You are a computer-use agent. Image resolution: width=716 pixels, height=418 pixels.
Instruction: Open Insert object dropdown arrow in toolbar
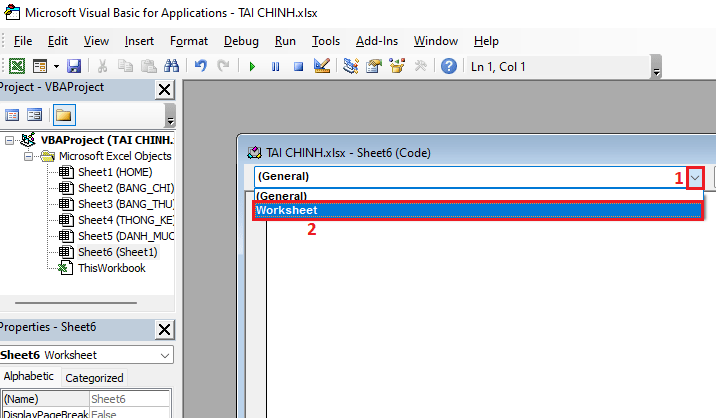56,66
